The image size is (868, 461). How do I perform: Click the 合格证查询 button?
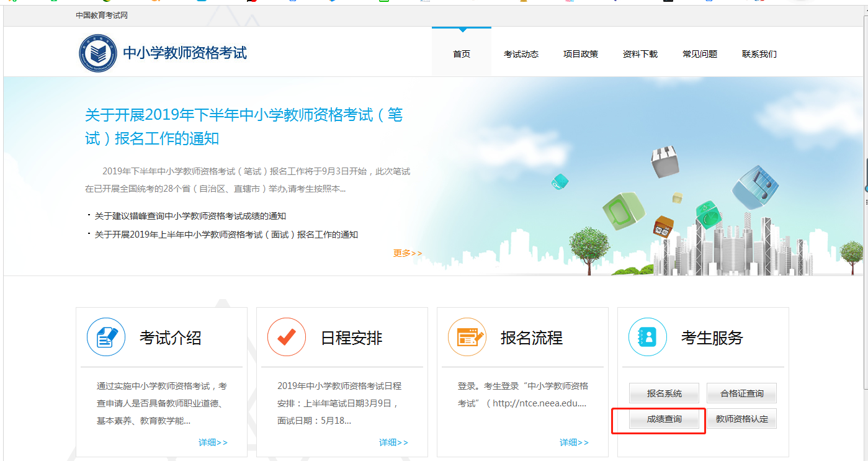741,393
